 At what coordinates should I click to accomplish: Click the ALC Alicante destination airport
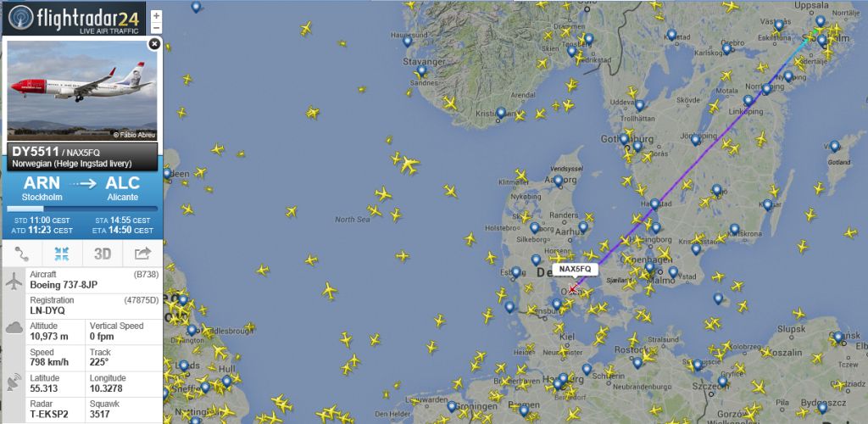tap(122, 188)
